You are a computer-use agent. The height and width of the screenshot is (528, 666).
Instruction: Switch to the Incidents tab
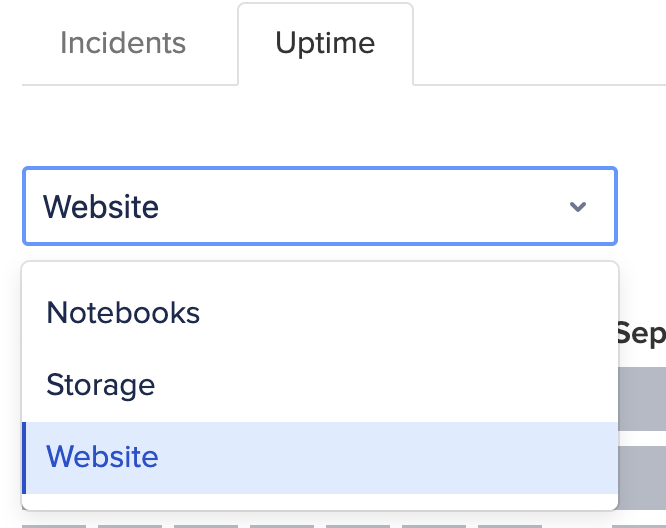click(x=123, y=44)
